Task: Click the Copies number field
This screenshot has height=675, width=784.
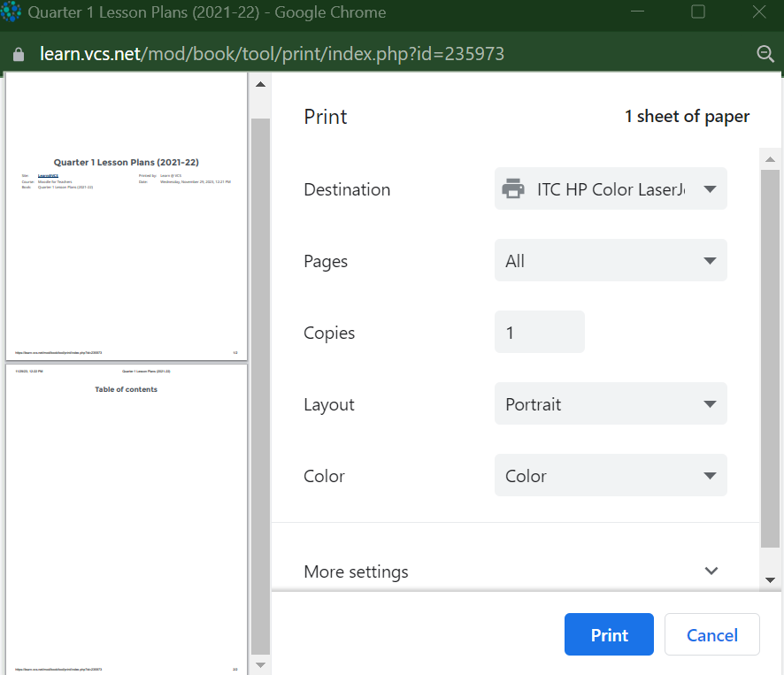Action: (x=539, y=333)
